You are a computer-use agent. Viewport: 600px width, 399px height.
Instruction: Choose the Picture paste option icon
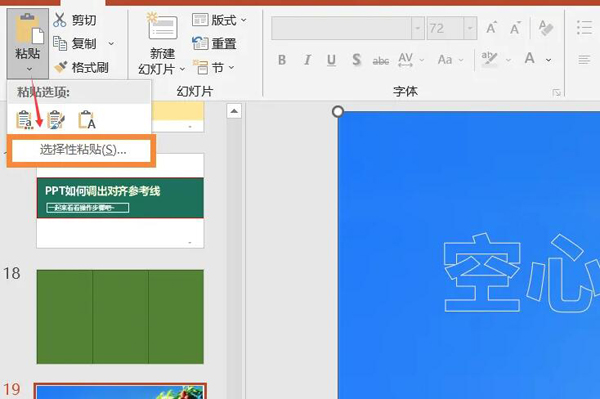click(56, 120)
